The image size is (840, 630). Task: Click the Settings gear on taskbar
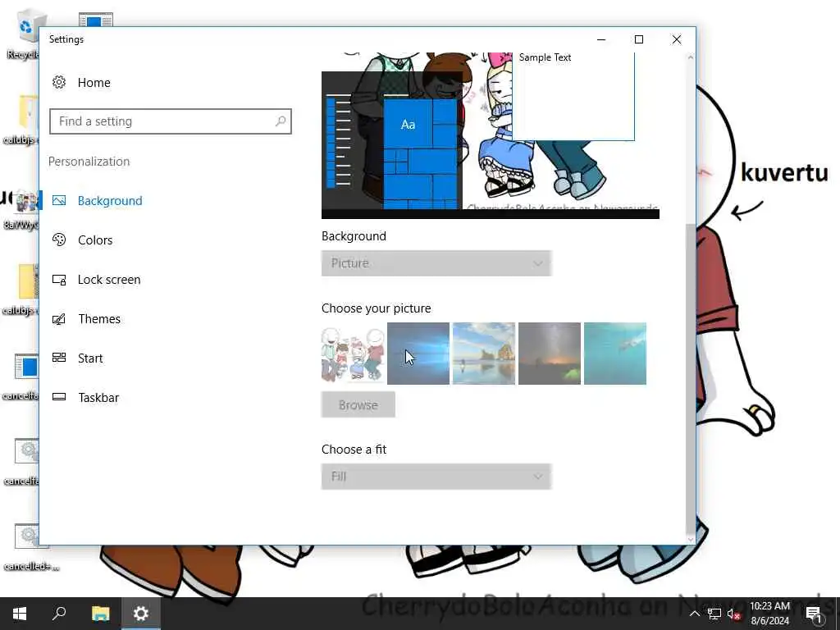click(x=141, y=614)
